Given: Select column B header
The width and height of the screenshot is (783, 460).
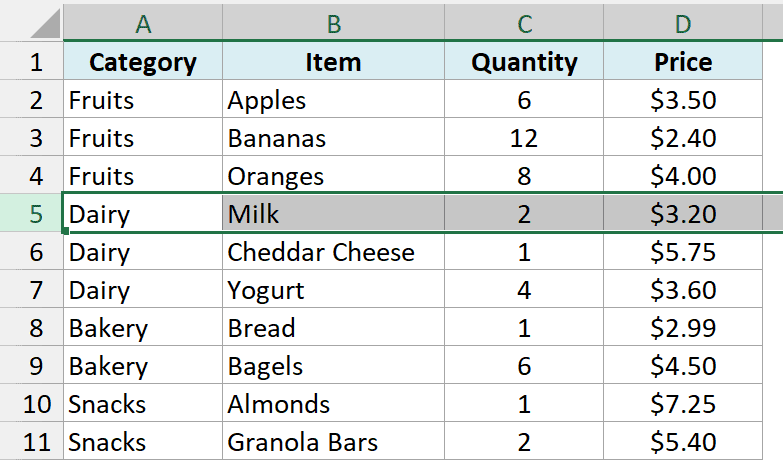Looking at the screenshot, I should [x=333, y=23].
